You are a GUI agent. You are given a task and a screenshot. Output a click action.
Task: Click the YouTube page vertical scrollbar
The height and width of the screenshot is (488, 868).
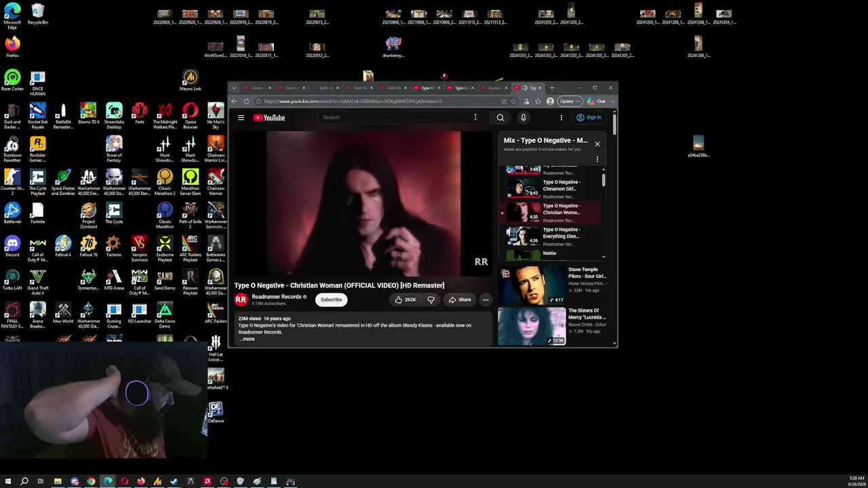[x=614, y=123]
